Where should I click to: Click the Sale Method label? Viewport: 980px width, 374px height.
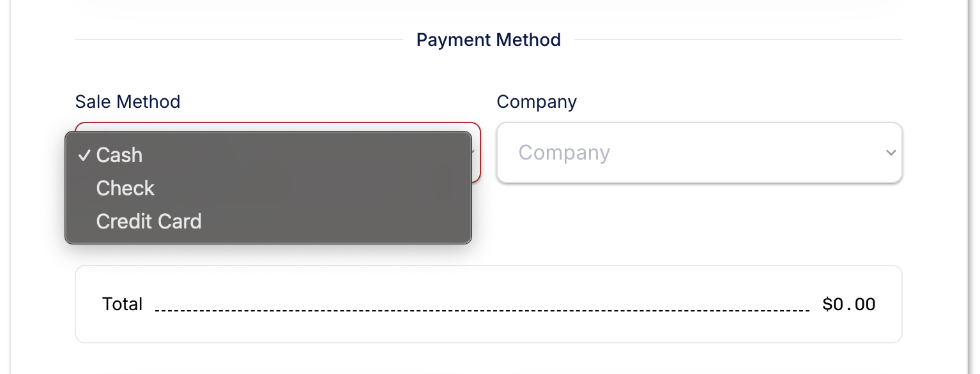(x=128, y=101)
